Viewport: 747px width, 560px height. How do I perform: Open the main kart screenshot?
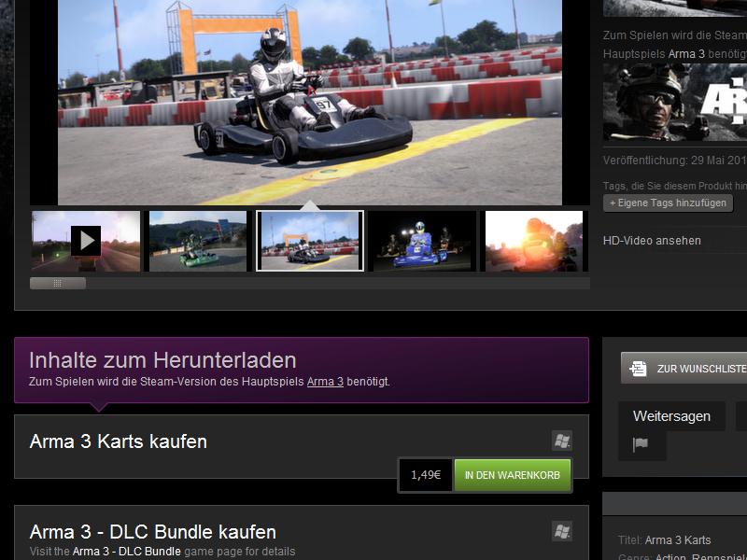(310, 103)
